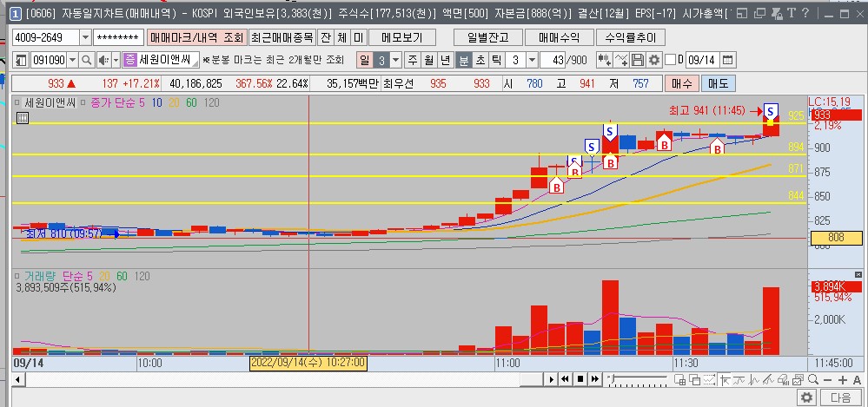Select the 월 (monthly) period toggle
Screen dimensions: 868x407
[429, 60]
